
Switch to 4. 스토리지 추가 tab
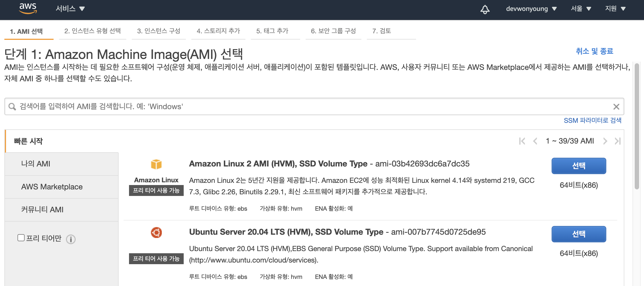[x=218, y=31]
